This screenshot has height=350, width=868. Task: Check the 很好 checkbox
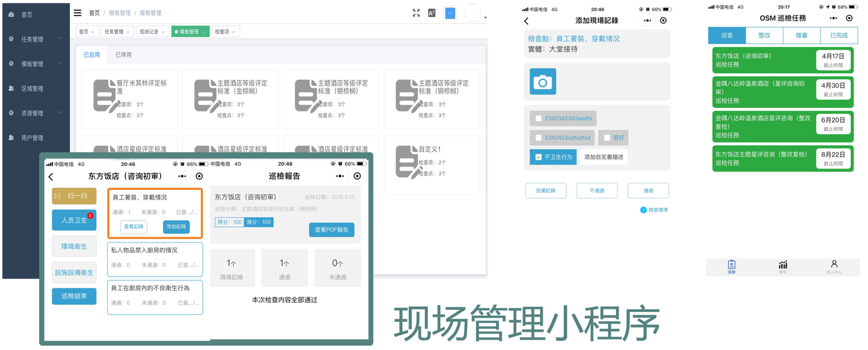(607, 138)
